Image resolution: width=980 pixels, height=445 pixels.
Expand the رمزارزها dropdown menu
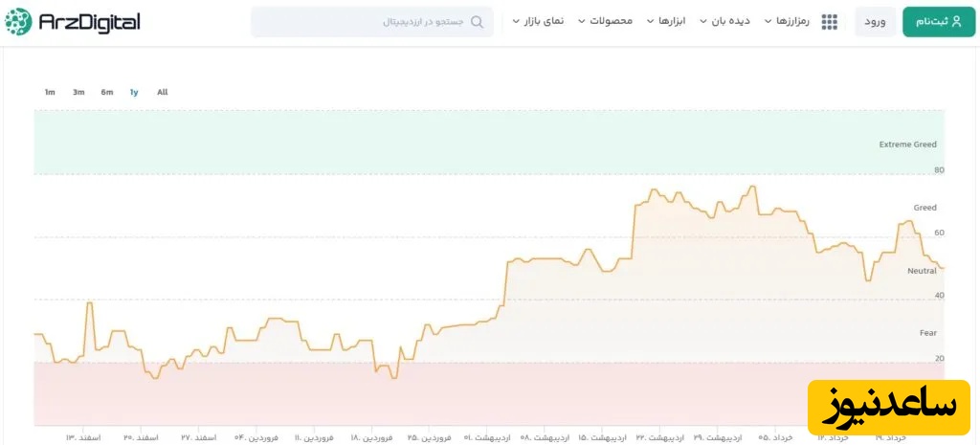pyautogui.click(x=787, y=21)
